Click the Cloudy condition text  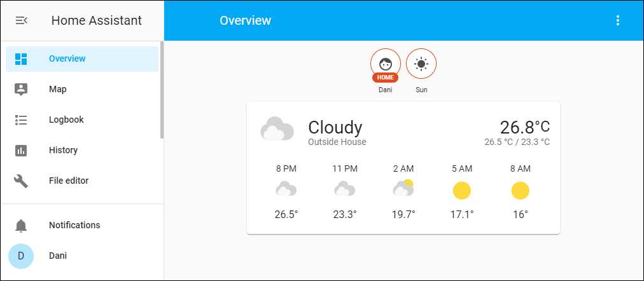click(335, 127)
